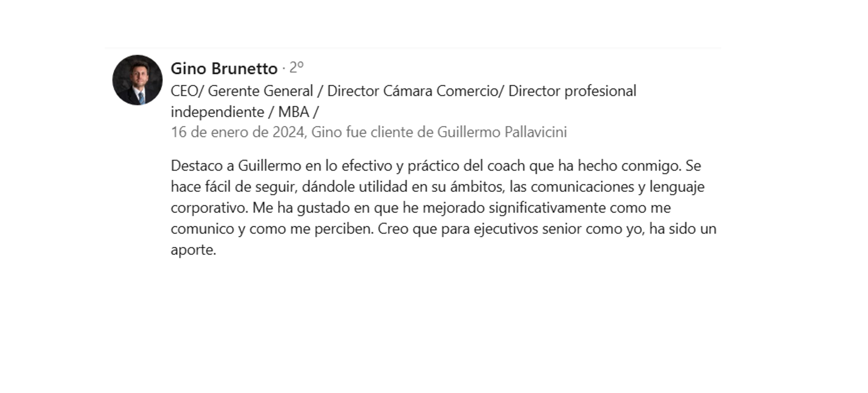The image size is (868, 393).
Task: Click "comunico y como me perciben" phrase
Action: point(272,229)
